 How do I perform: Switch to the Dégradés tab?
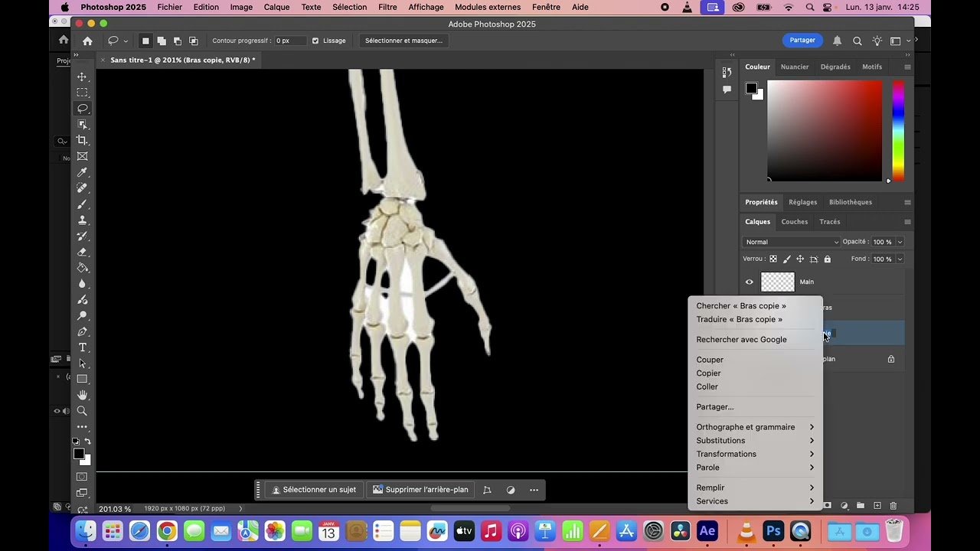[835, 67]
